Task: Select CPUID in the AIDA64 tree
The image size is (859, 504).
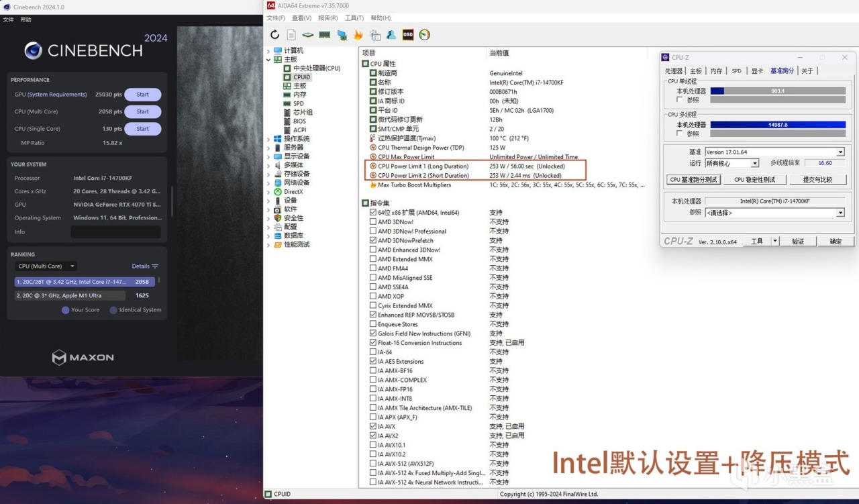Action: click(x=302, y=77)
